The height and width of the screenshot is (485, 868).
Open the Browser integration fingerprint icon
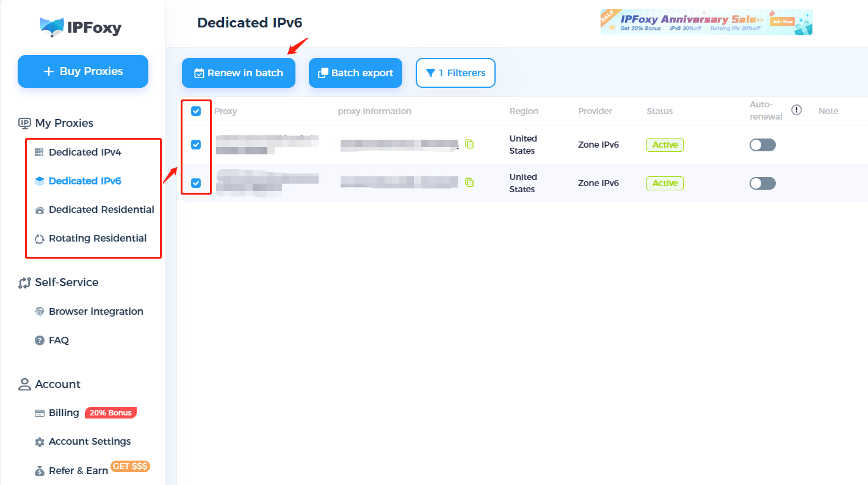tap(39, 311)
